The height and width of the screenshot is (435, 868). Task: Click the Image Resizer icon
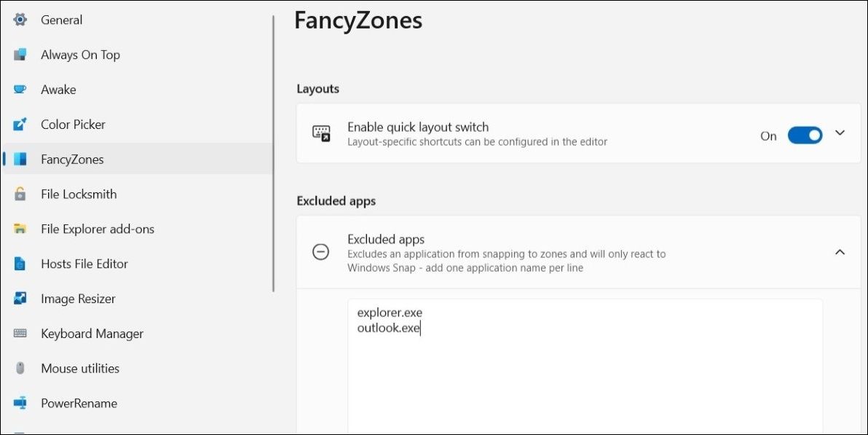coord(20,298)
